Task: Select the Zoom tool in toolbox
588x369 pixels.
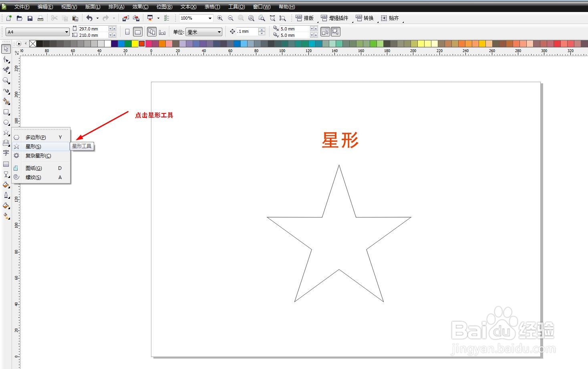Action: coord(6,81)
